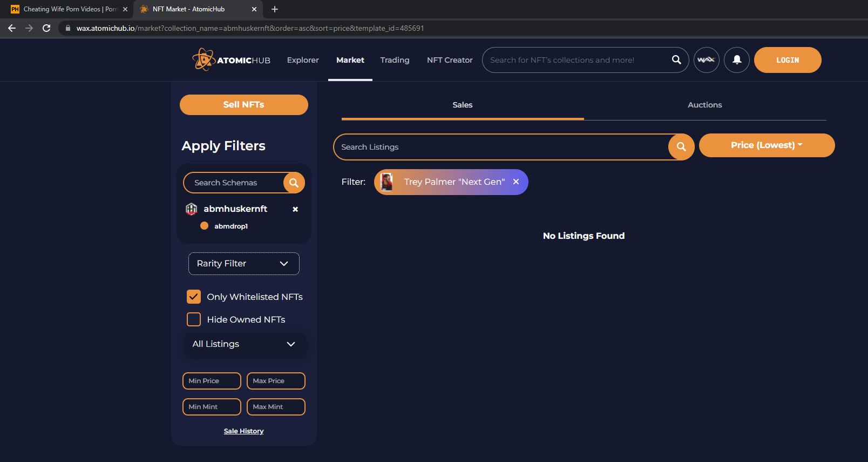Open a new browser tab with plus

pyautogui.click(x=275, y=9)
